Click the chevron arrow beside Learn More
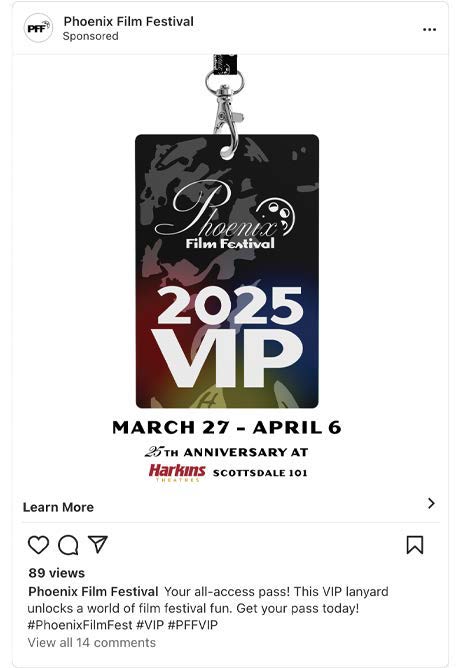 431,503
